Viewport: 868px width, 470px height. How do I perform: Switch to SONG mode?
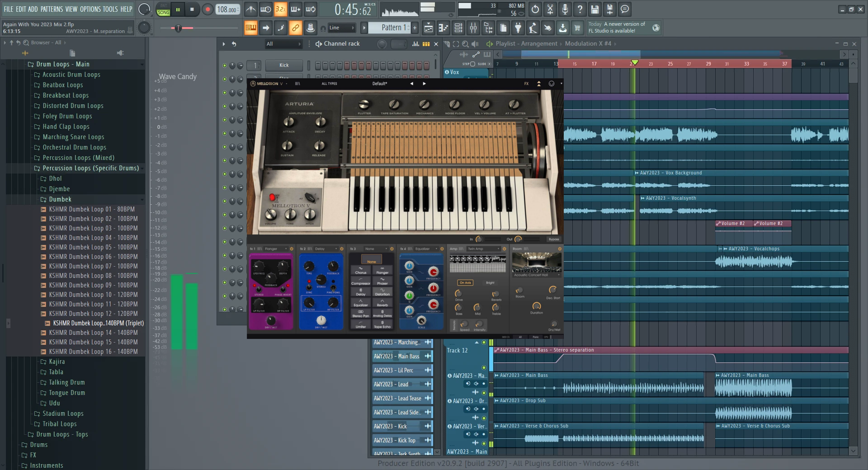coord(163,13)
